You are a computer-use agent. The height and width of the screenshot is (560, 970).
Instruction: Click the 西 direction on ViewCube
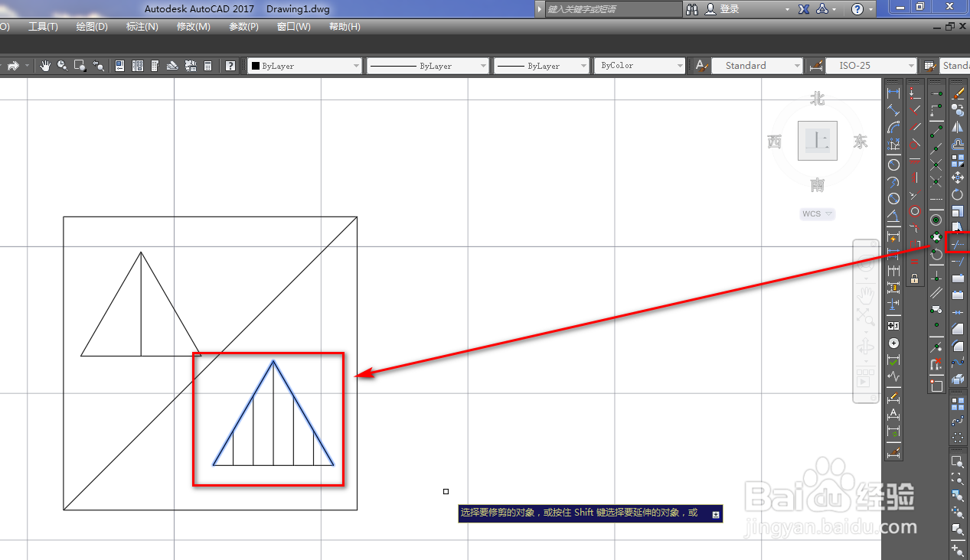(775, 142)
